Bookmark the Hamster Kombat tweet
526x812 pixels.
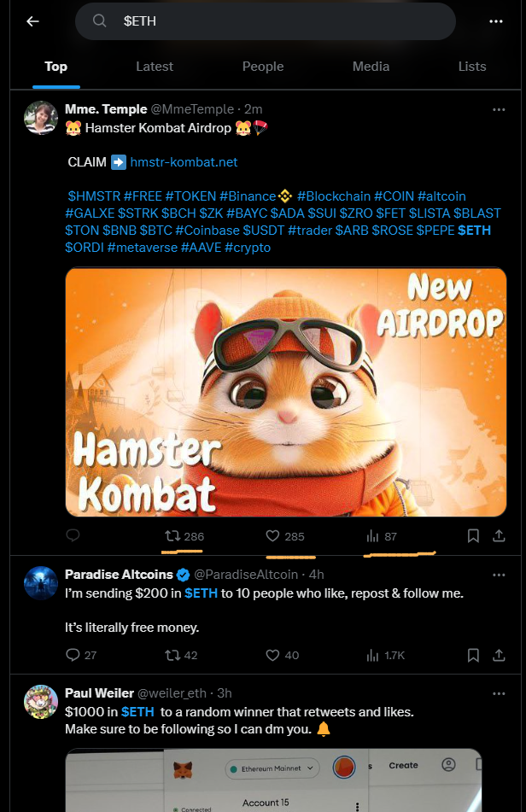(x=473, y=536)
